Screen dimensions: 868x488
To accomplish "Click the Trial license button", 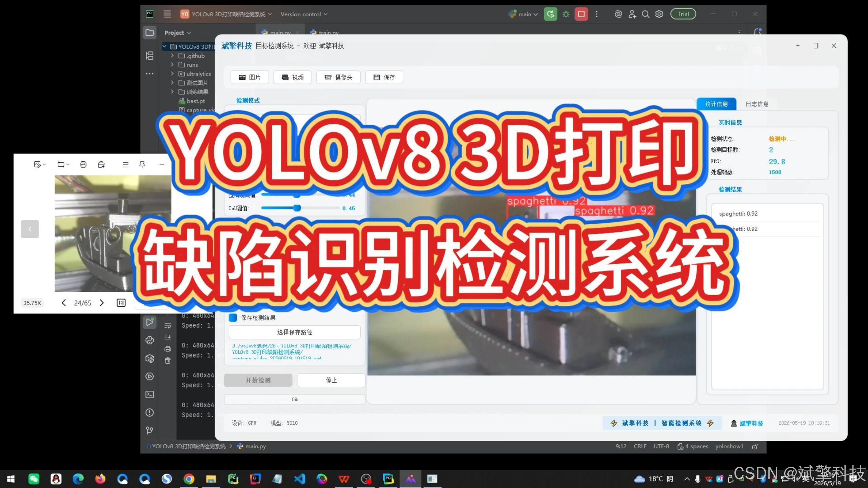I will (683, 14).
